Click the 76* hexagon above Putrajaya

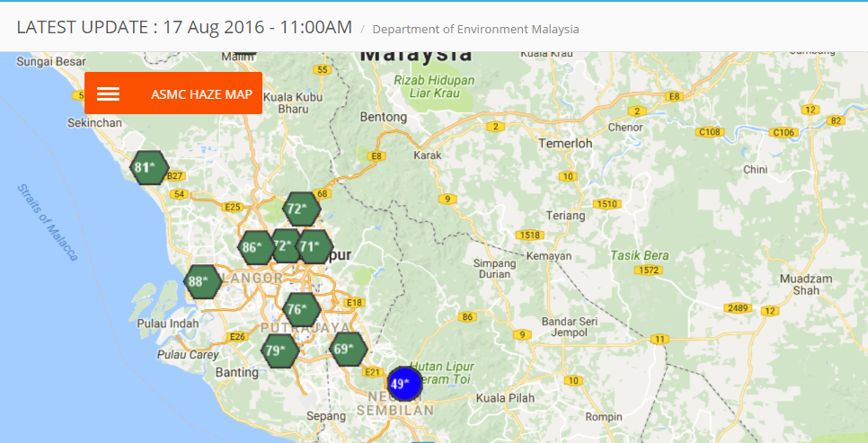pyautogui.click(x=301, y=310)
